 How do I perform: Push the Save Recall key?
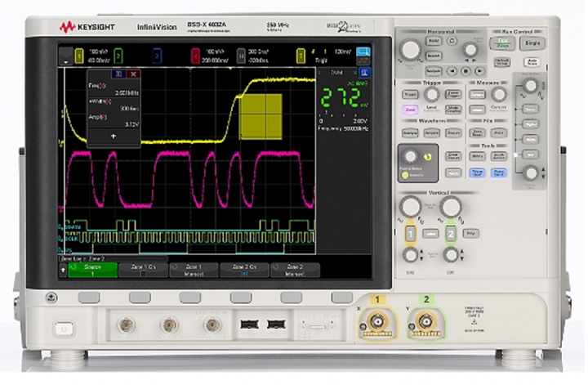478,133
